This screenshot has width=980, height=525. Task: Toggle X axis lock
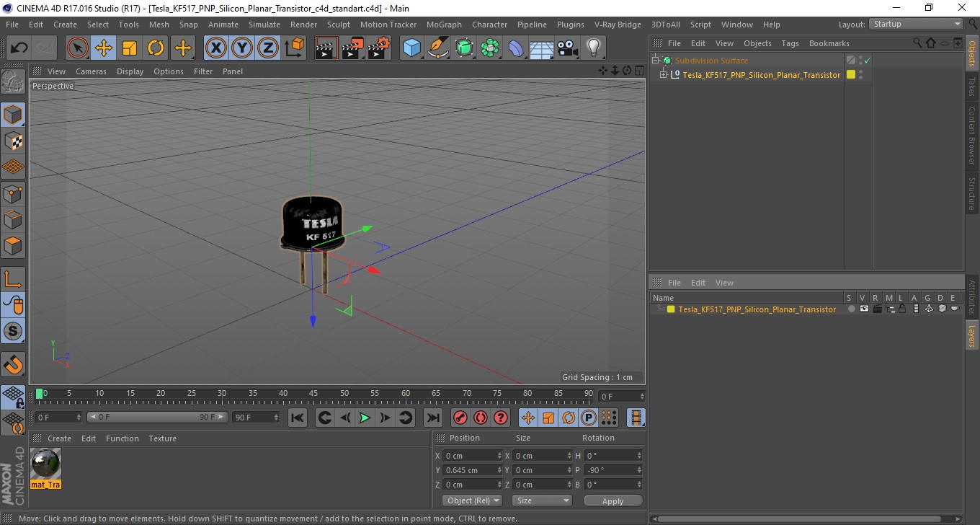(216, 48)
